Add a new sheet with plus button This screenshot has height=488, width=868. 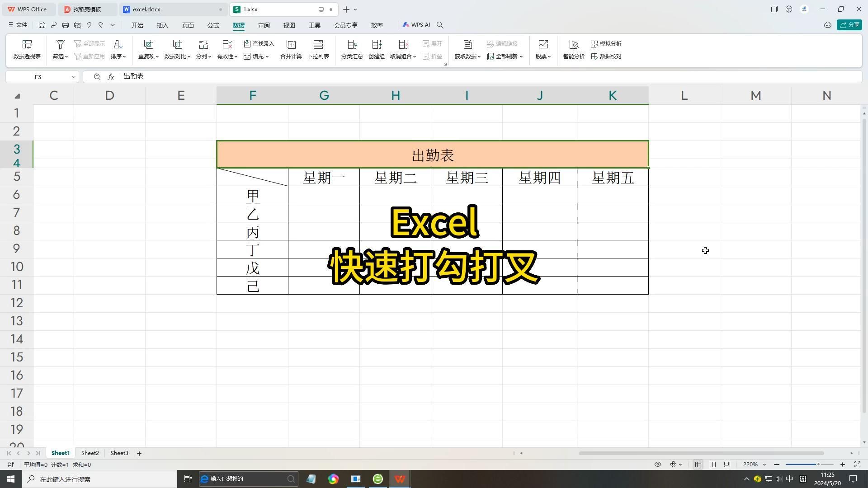coord(139,453)
